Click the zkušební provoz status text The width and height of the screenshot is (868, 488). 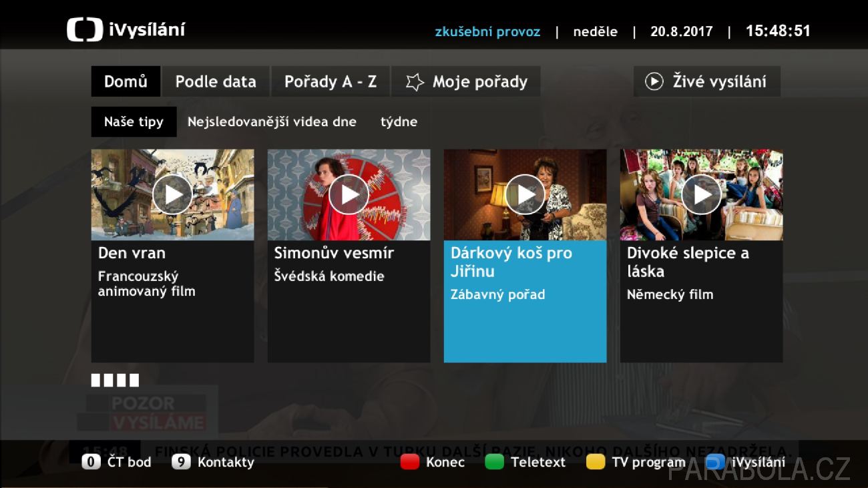pyautogui.click(x=487, y=31)
